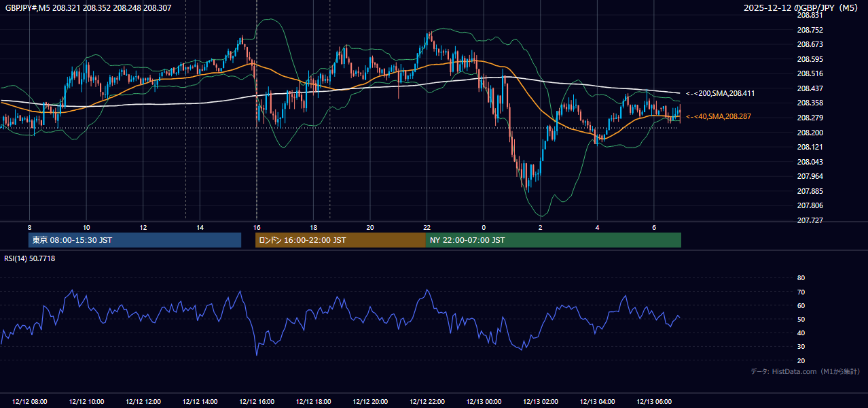Click hour label 22 under price chart
This screenshot has width=868, height=408.
pyautogui.click(x=427, y=227)
